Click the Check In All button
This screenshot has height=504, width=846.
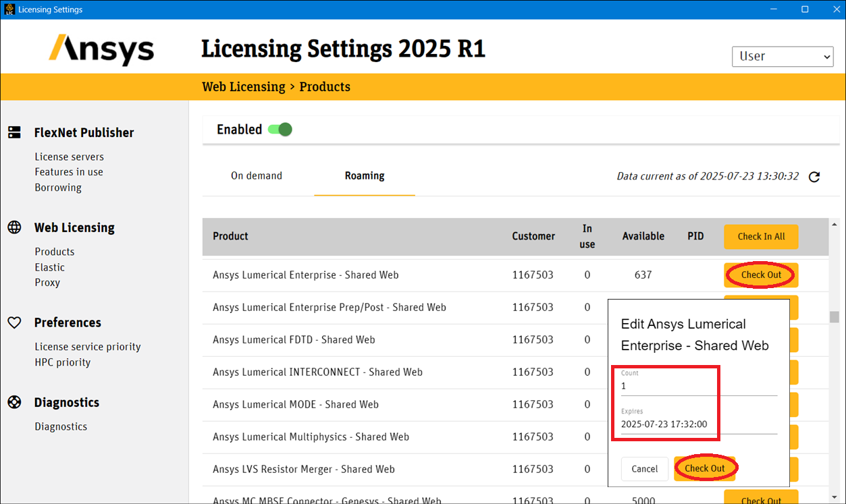[x=761, y=236]
